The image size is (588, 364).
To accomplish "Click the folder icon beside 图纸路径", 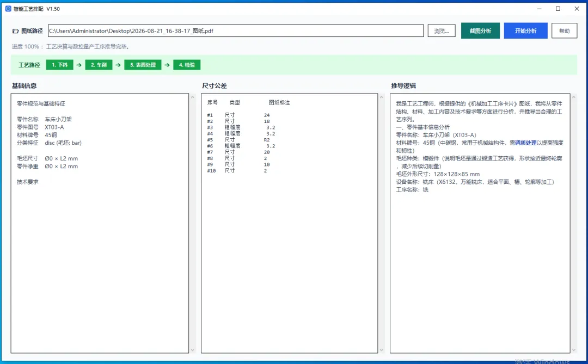I will pyautogui.click(x=15, y=31).
